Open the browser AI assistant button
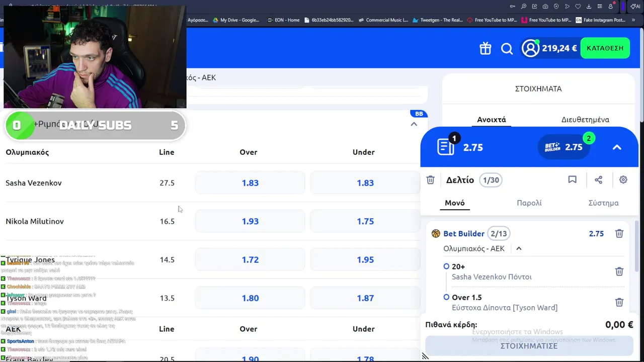 (635, 7)
